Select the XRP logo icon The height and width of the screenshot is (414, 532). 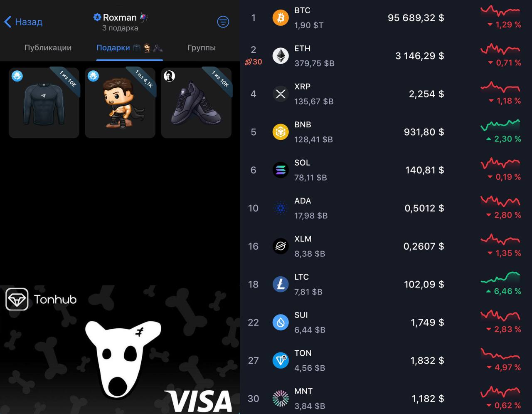[x=281, y=94]
